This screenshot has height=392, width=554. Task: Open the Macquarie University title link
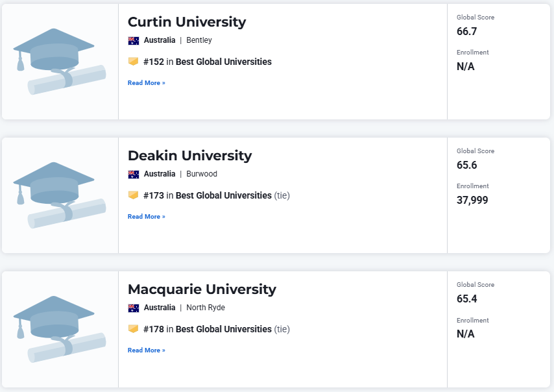tap(202, 289)
